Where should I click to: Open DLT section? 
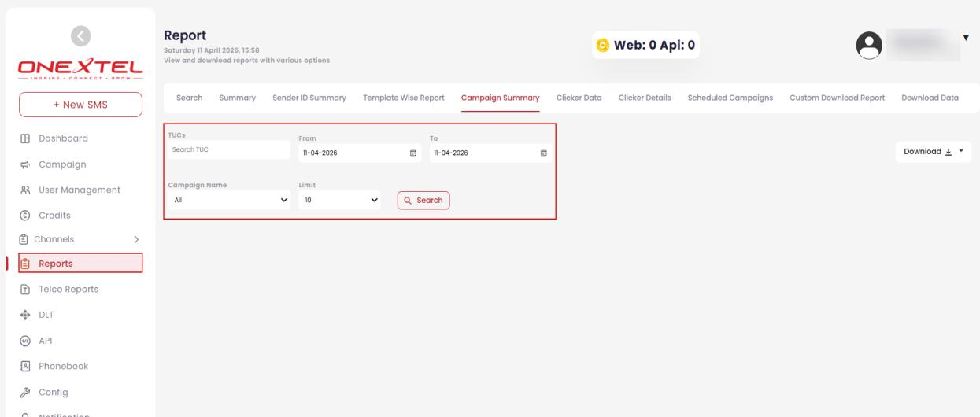[46, 315]
